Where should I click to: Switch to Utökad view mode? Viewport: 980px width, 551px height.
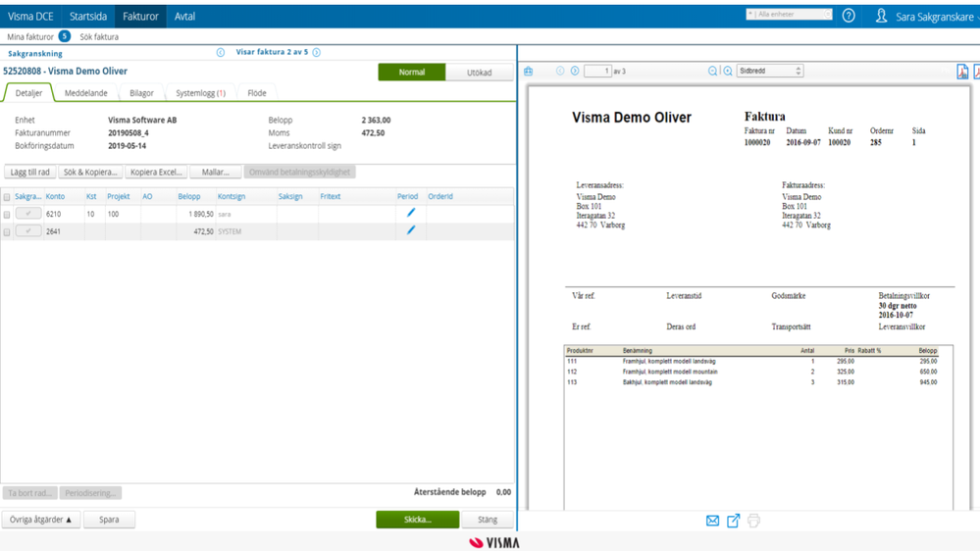[x=480, y=73]
